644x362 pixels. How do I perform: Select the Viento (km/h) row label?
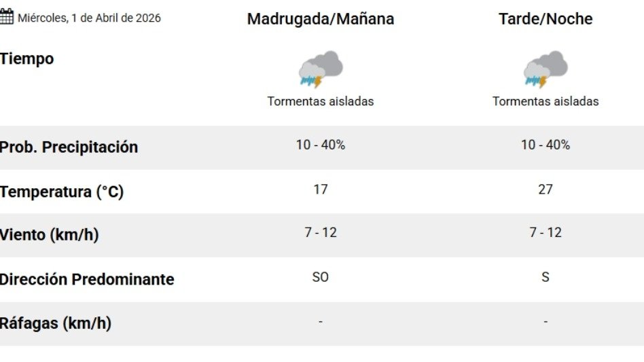(x=50, y=235)
